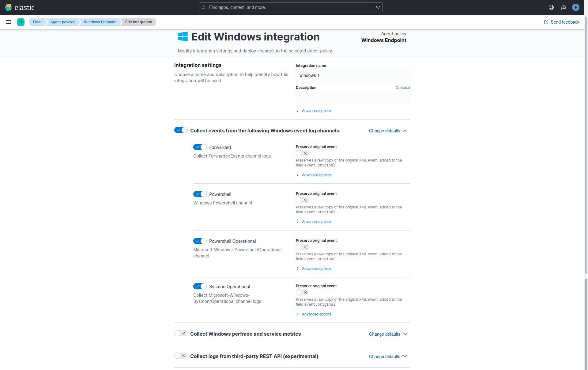Open the help menu lifebuoy icon
The image size is (588, 370).
point(551,7)
